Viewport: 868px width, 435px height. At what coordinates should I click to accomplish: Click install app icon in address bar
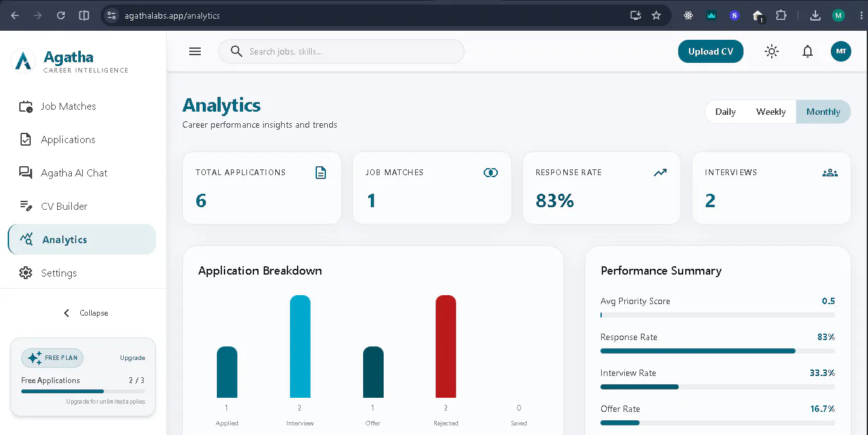pos(636,15)
